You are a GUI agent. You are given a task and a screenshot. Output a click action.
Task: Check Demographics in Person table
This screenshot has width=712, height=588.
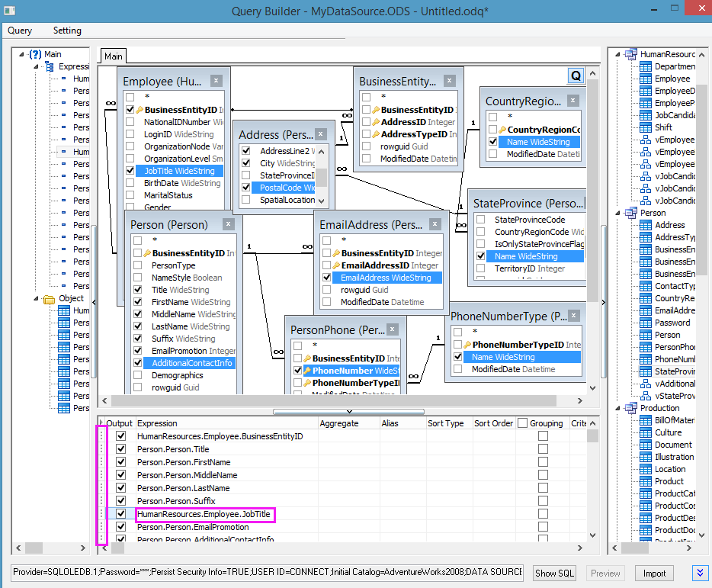[x=137, y=375]
